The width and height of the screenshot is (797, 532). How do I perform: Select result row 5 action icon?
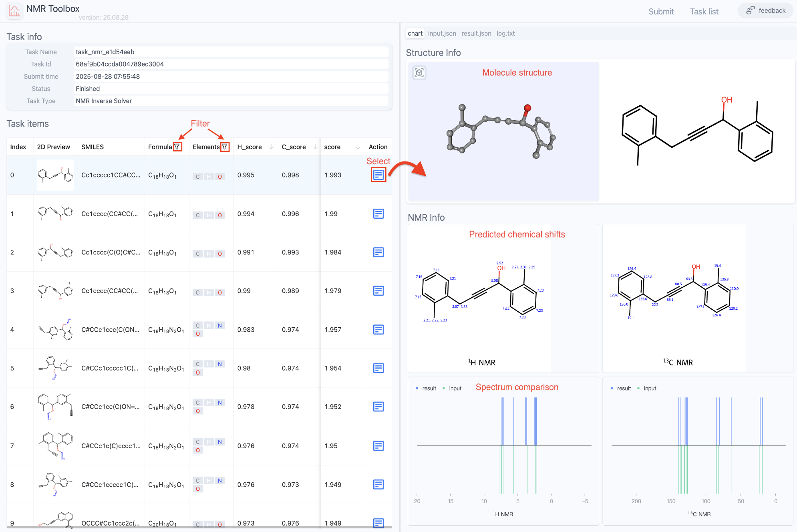pyautogui.click(x=378, y=368)
